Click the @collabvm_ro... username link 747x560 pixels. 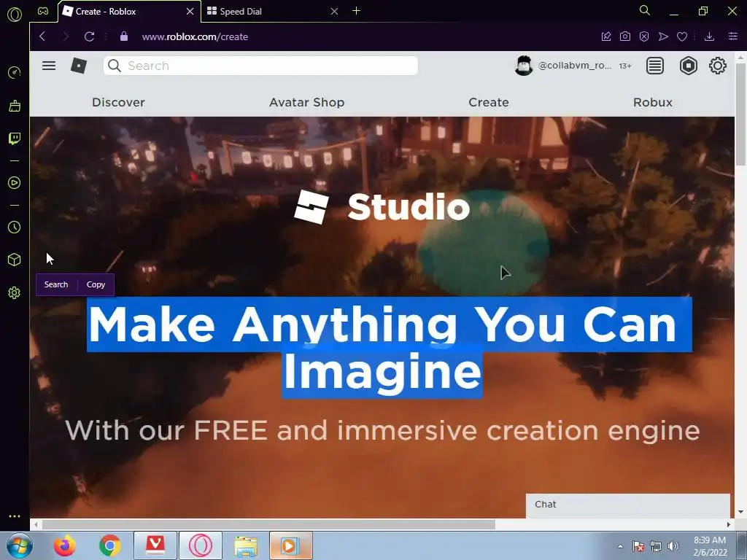pos(575,66)
